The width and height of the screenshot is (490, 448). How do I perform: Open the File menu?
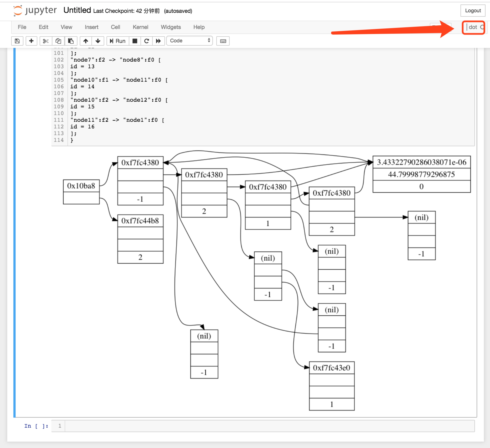coord(22,27)
